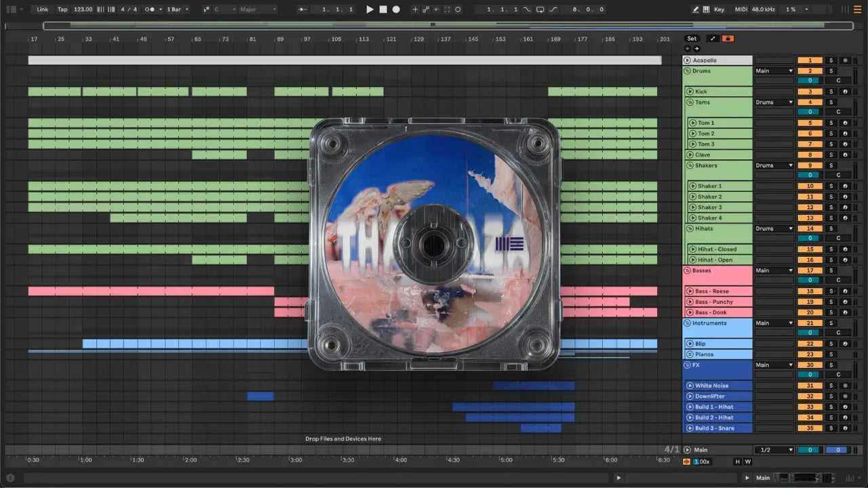Solo the Acapella track
Screen dimensions: 868x488
pyautogui.click(x=831, y=60)
